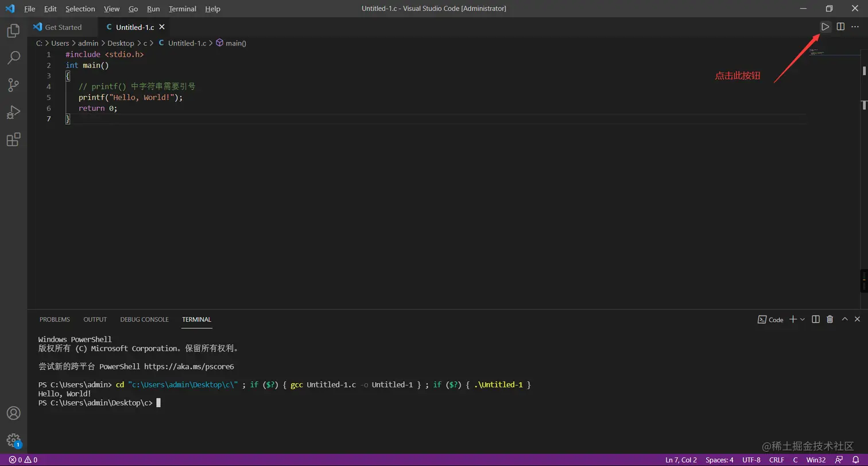
Task: Click Ln 7, Col 2 status item
Action: coord(681,460)
